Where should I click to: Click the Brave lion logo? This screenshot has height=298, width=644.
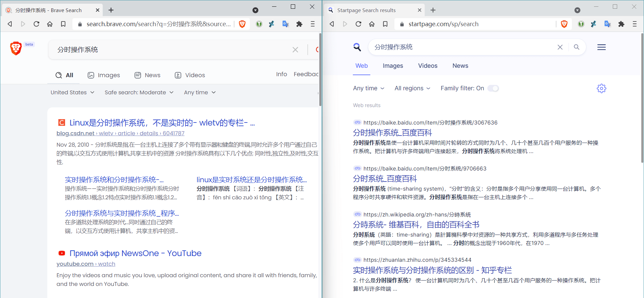click(x=16, y=49)
